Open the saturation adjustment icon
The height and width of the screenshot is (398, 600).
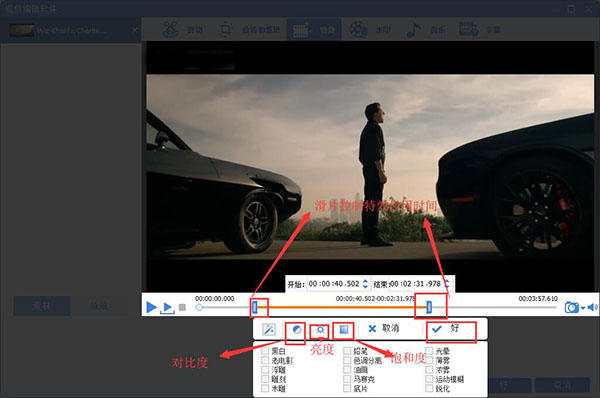(344, 329)
